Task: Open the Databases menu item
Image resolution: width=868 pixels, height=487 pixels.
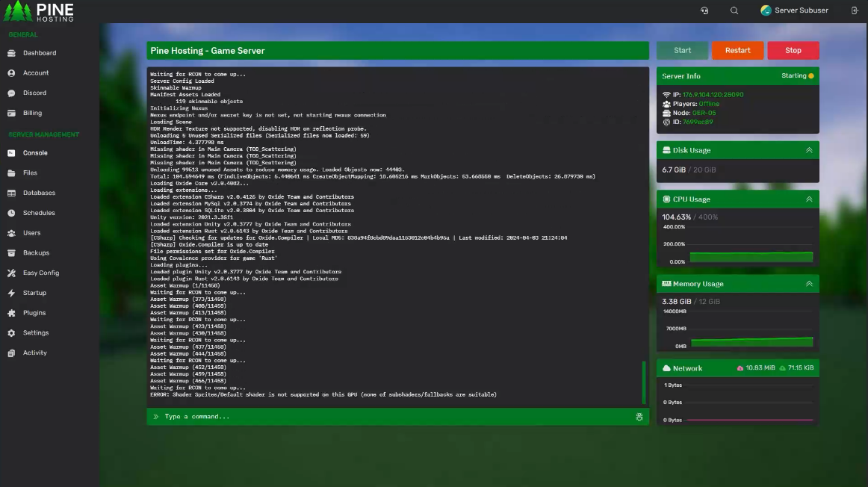Action: [x=39, y=193]
